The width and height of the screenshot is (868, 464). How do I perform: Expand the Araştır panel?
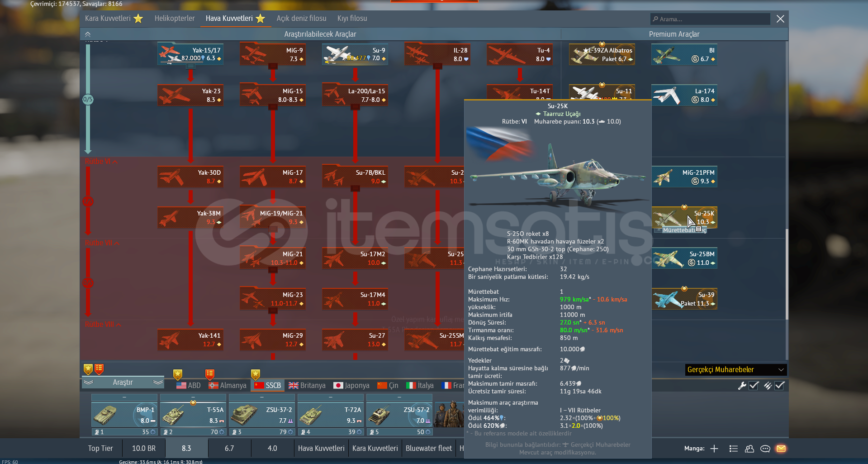(x=123, y=383)
